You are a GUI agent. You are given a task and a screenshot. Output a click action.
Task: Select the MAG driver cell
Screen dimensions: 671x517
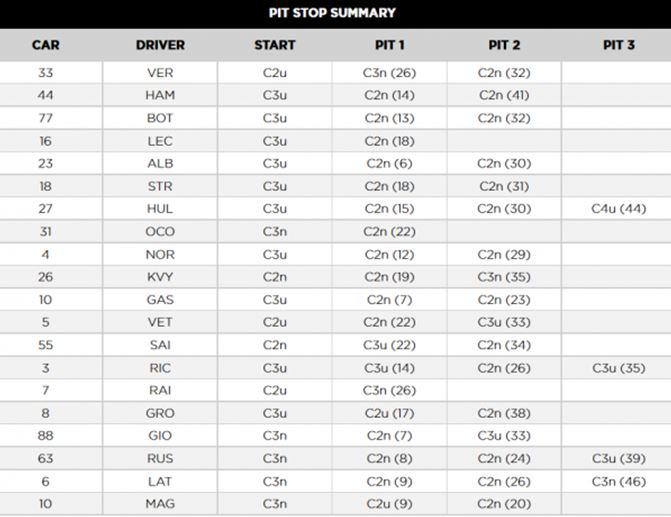coord(160,504)
